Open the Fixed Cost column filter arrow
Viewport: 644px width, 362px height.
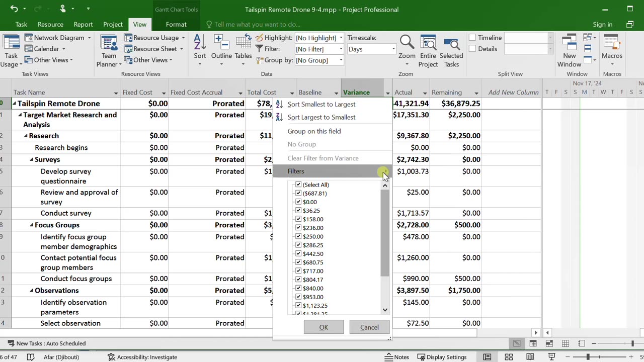(x=164, y=93)
